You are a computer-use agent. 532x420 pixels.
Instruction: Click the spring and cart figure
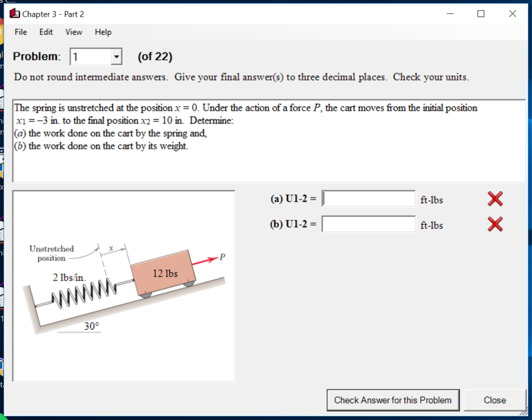123,285
